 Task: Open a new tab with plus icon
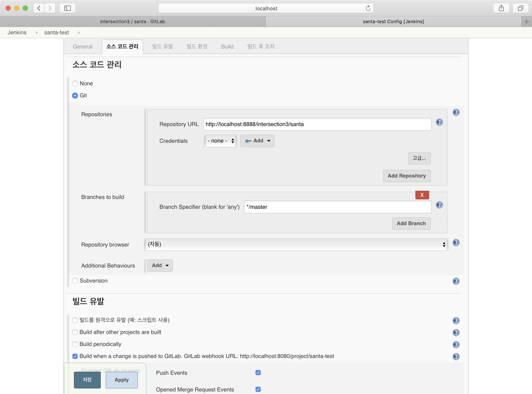526,22
